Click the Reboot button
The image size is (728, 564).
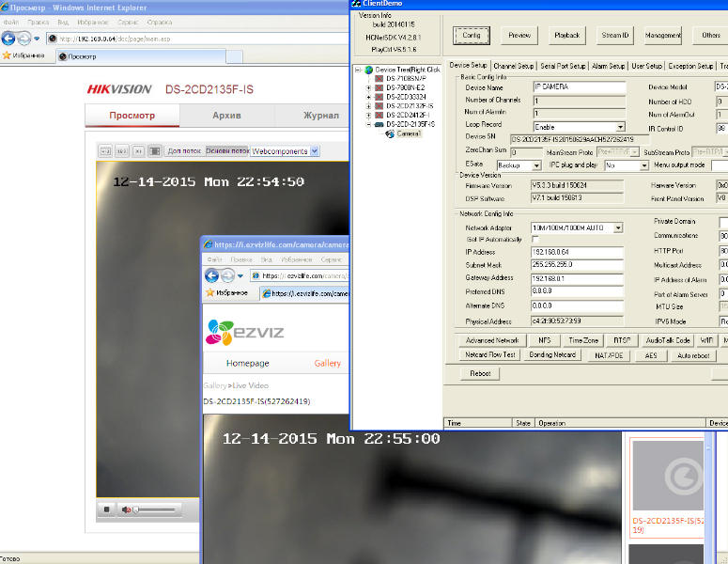click(480, 373)
